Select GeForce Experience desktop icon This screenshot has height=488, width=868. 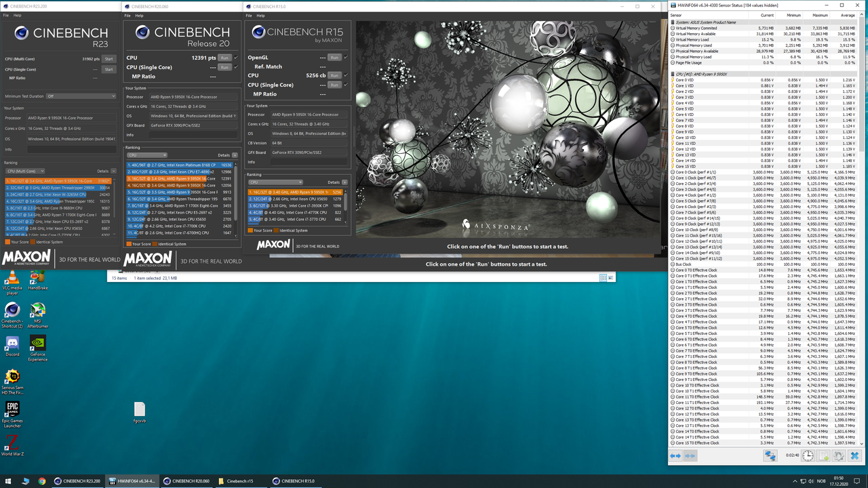38,348
